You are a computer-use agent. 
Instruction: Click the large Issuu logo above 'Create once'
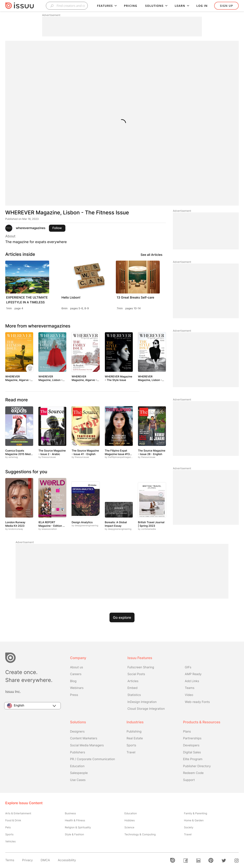tap(11, 657)
